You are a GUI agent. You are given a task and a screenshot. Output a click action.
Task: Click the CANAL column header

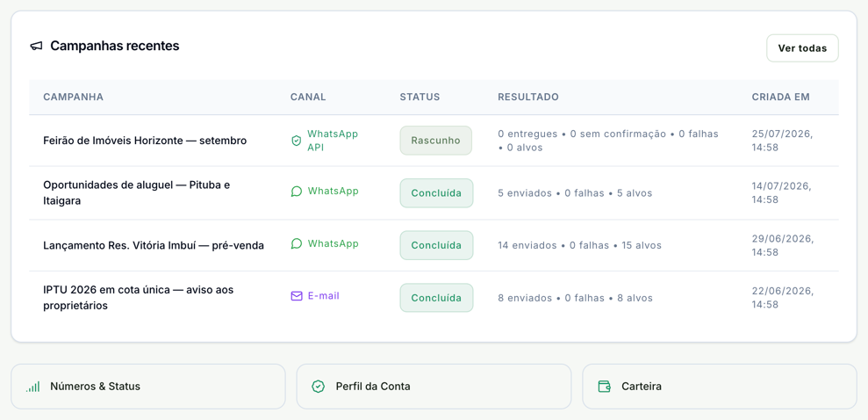(308, 97)
